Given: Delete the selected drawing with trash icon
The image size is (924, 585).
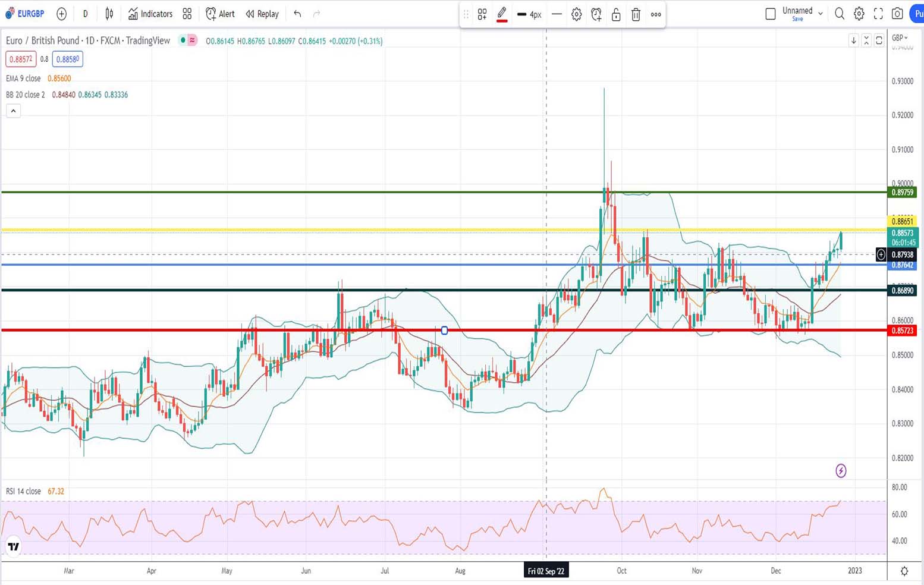Looking at the screenshot, I should 636,14.
